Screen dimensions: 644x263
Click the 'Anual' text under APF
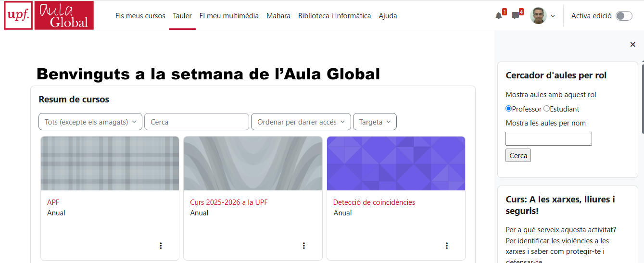56,213
